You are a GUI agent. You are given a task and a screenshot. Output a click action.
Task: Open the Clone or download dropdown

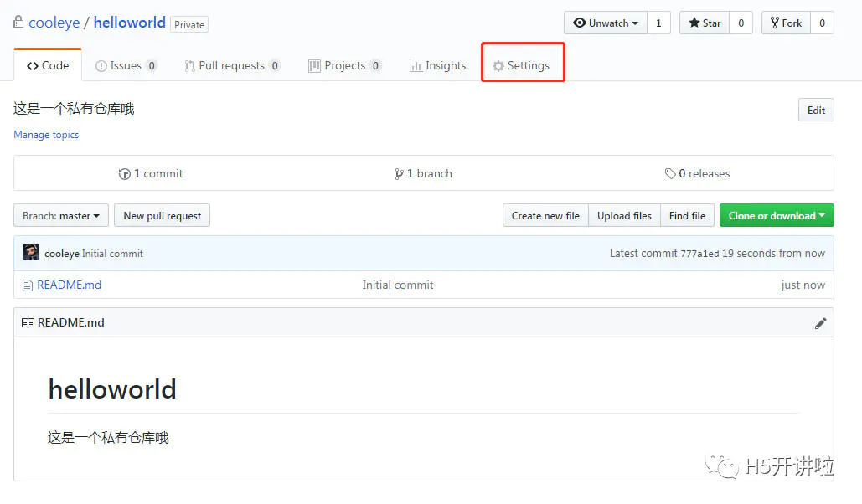pos(777,215)
